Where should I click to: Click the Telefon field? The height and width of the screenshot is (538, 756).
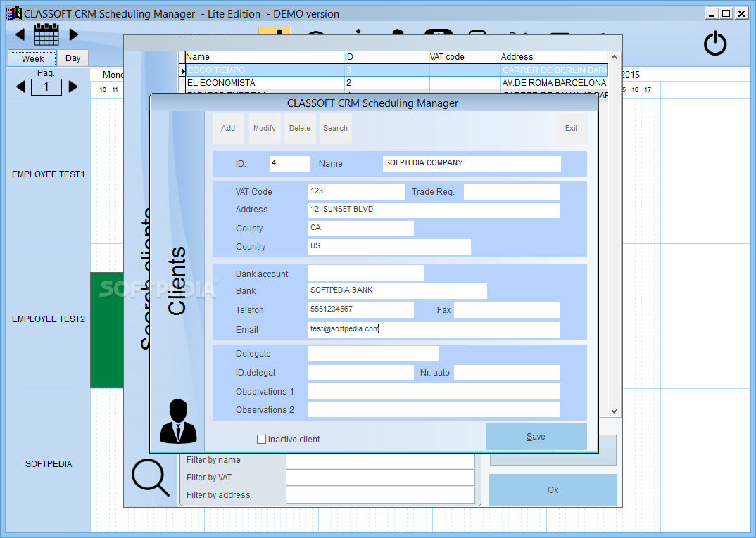tap(360, 310)
